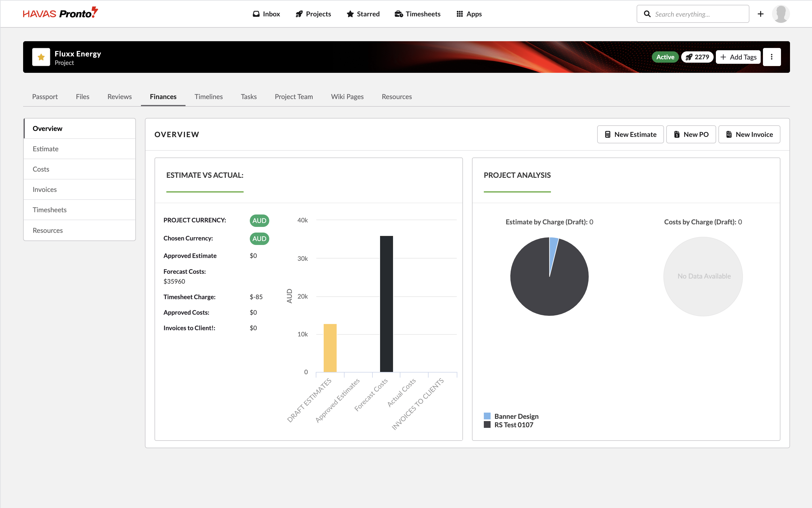
Task: Open the Project Team tab
Action: pos(294,97)
